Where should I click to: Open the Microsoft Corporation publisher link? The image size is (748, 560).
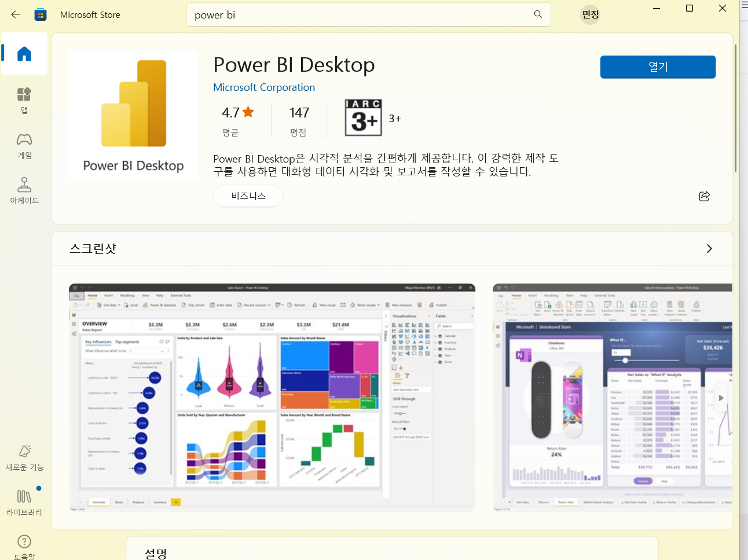(264, 87)
